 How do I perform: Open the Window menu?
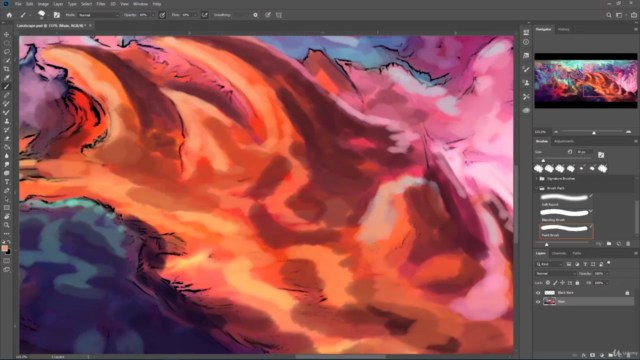[140, 4]
